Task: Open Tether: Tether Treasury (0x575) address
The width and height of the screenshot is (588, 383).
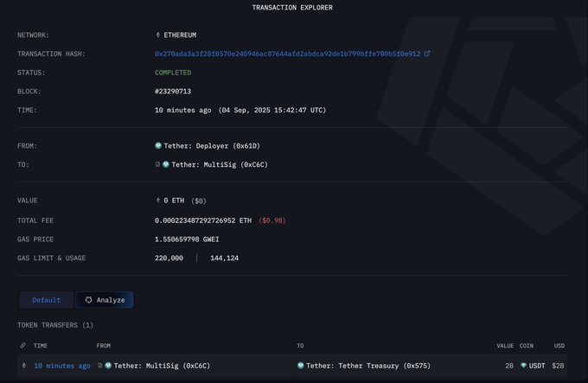Action: 368,366
